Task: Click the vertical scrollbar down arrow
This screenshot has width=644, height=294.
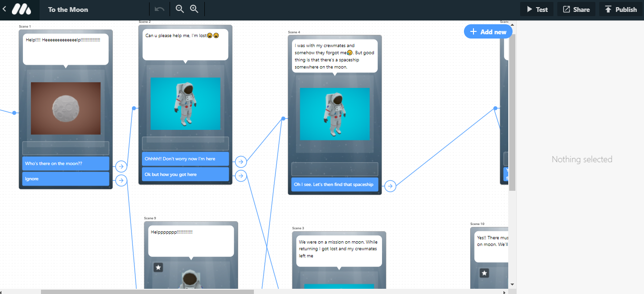Action: 513,284
